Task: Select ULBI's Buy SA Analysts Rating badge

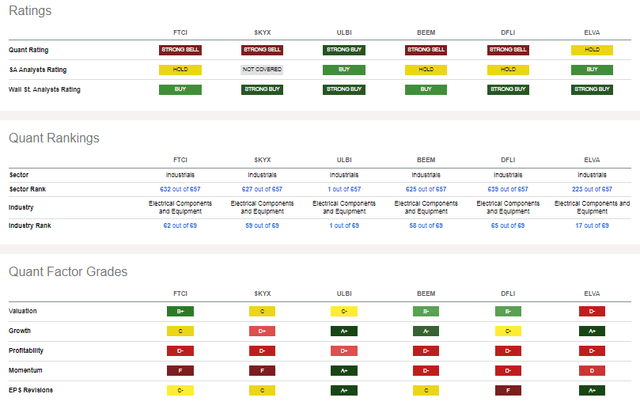Action: [x=344, y=70]
